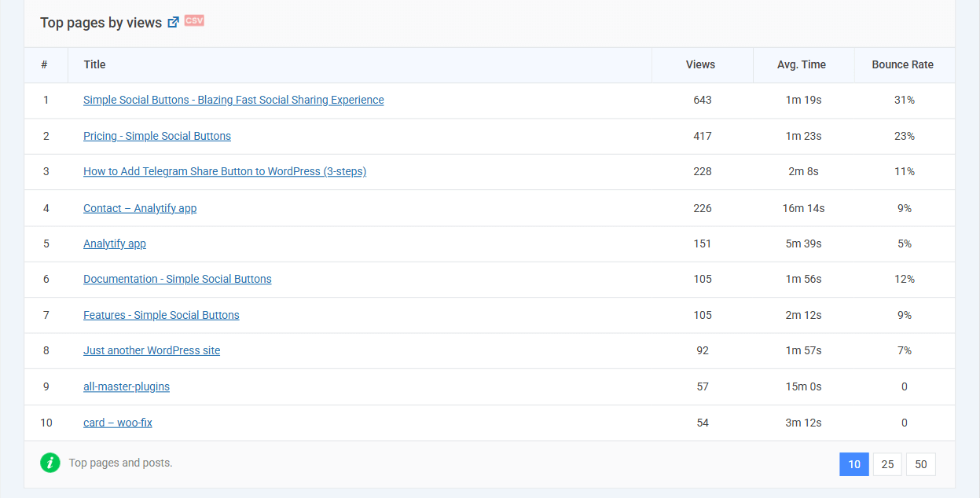The width and height of the screenshot is (980, 498).
Task: Select the 23% bounce rate cell
Action: (x=905, y=137)
